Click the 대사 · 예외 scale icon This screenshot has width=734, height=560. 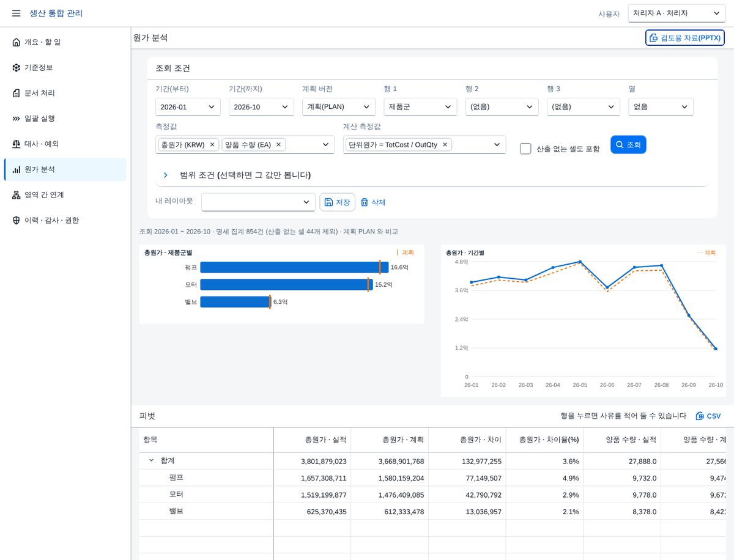click(16, 144)
